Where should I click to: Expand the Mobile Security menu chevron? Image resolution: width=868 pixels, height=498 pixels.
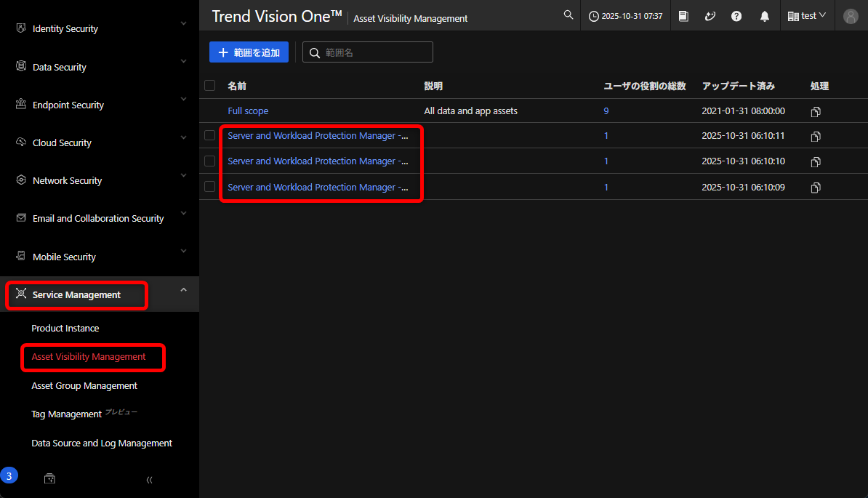[183, 251]
